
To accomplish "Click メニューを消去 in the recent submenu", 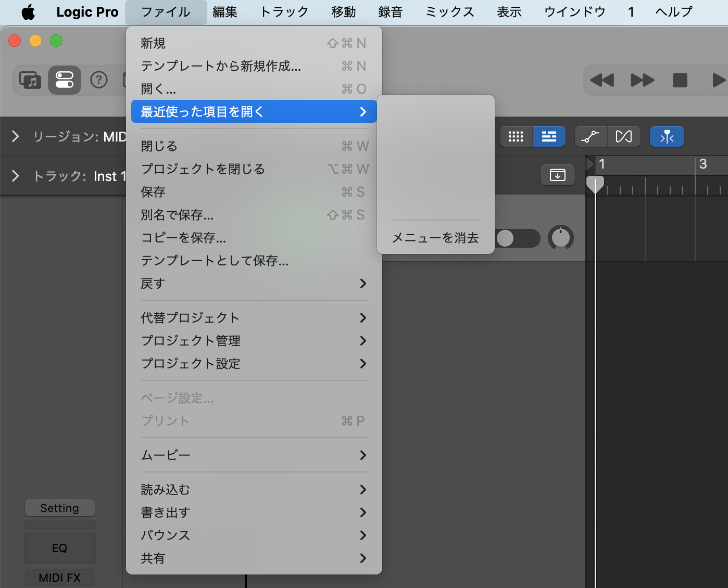I will pos(435,238).
